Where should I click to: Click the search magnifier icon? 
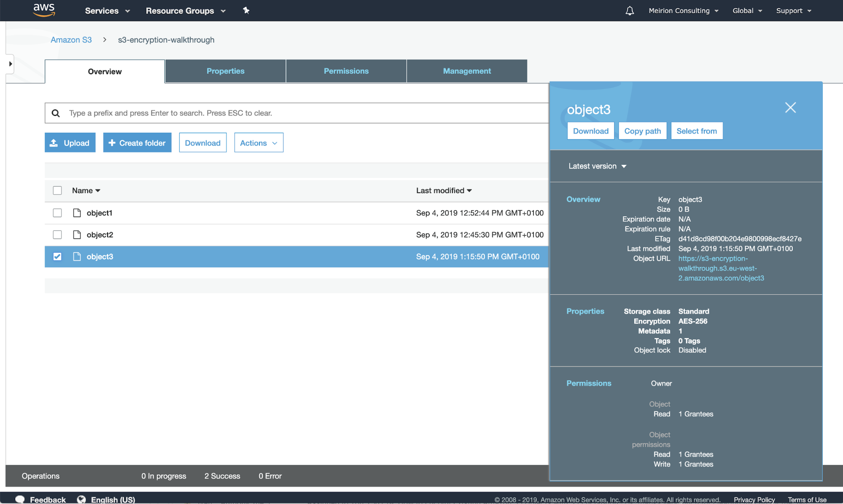point(56,113)
